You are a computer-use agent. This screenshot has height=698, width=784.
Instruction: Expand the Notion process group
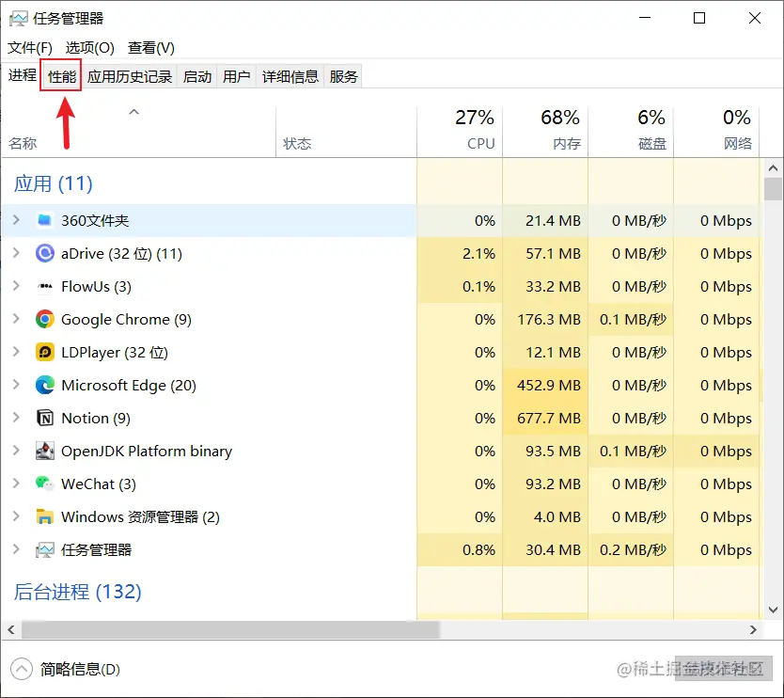point(16,418)
